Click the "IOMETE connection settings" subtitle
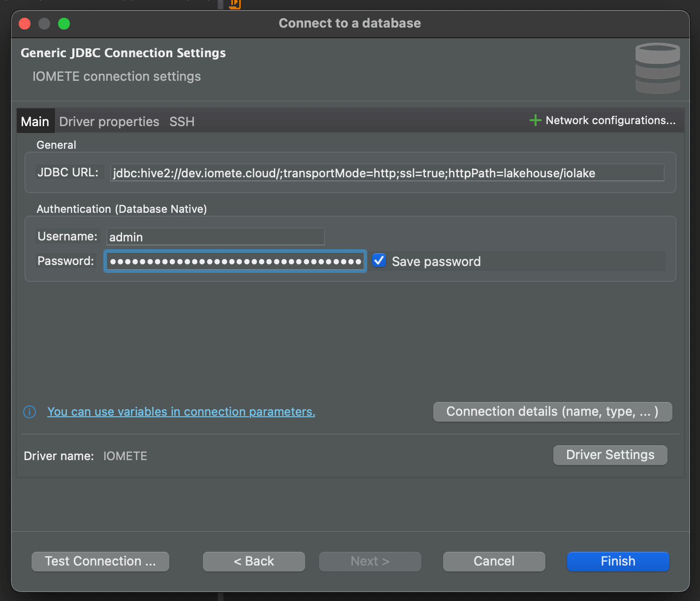Image resolution: width=700 pixels, height=601 pixels. coord(117,76)
